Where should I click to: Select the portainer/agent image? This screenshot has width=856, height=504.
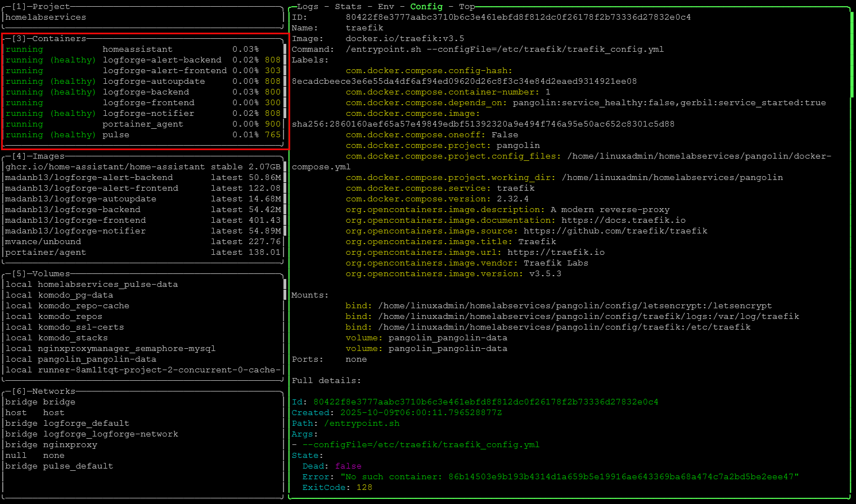click(143, 253)
